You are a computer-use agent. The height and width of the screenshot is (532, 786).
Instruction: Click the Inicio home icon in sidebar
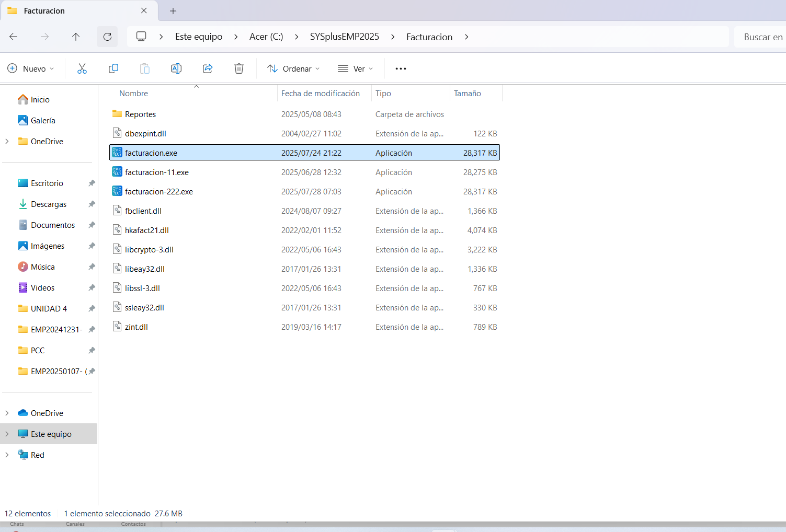23,99
